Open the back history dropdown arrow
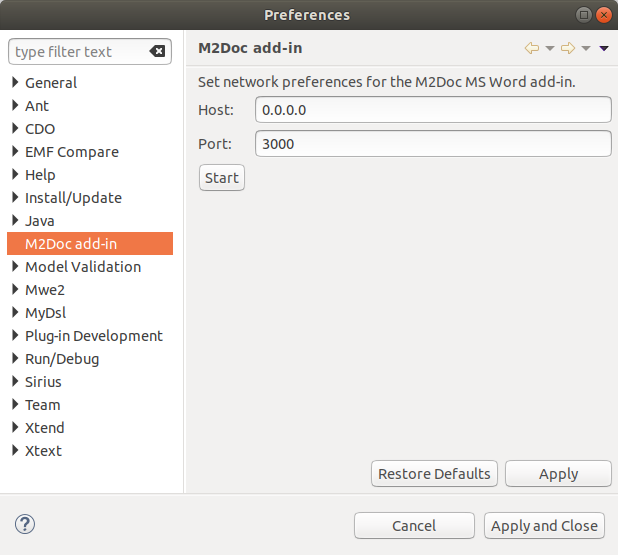 click(x=550, y=48)
